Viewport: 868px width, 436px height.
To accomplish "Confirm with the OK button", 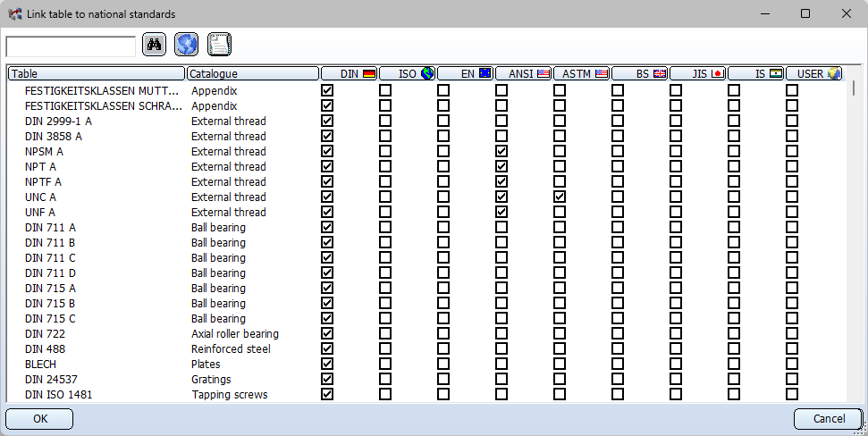I will (x=39, y=419).
